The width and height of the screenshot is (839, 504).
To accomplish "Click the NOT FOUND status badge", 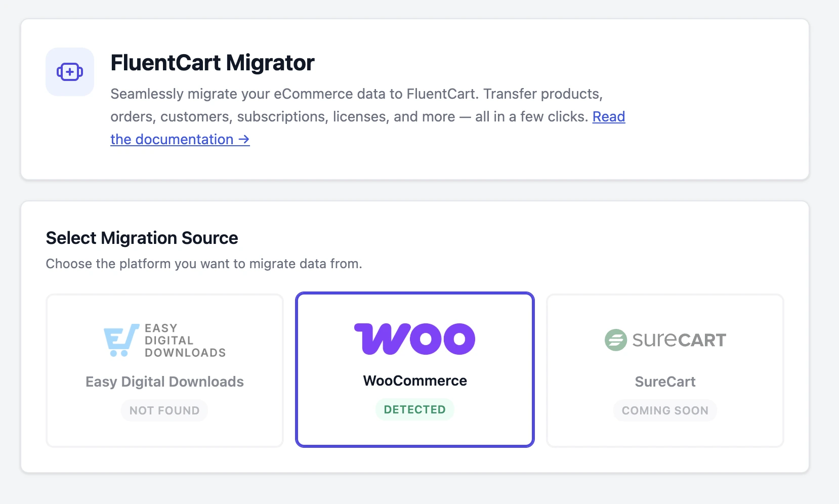I will [164, 410].
